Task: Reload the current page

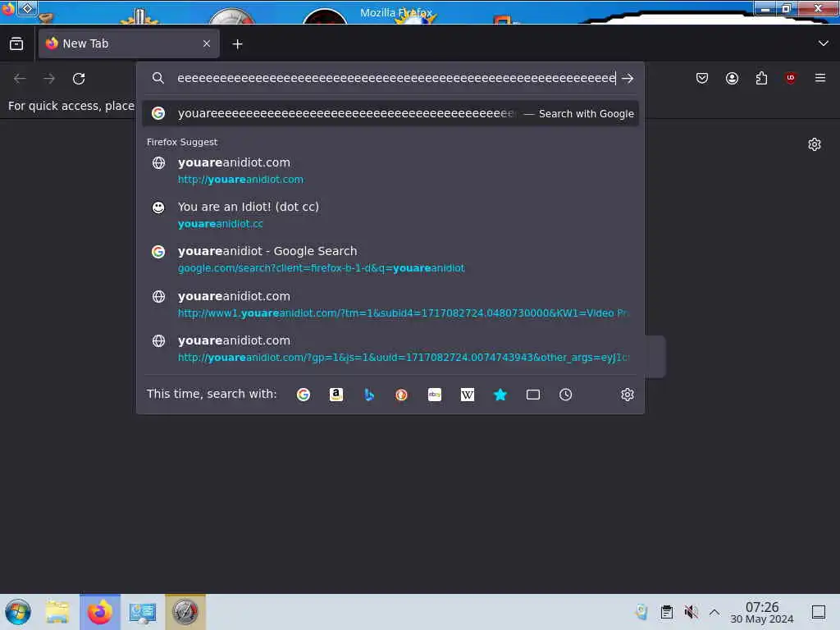Action: pyautogui.click(x=79, y=79)
